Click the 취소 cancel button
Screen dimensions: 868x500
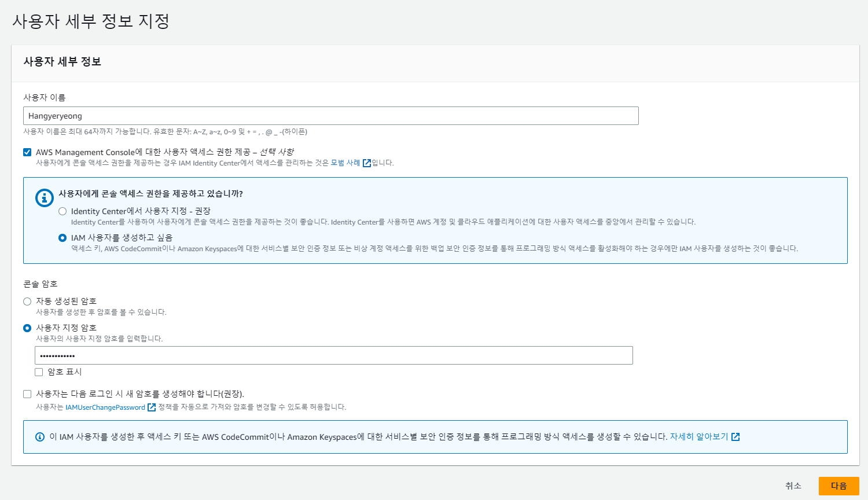pos(793,486)
